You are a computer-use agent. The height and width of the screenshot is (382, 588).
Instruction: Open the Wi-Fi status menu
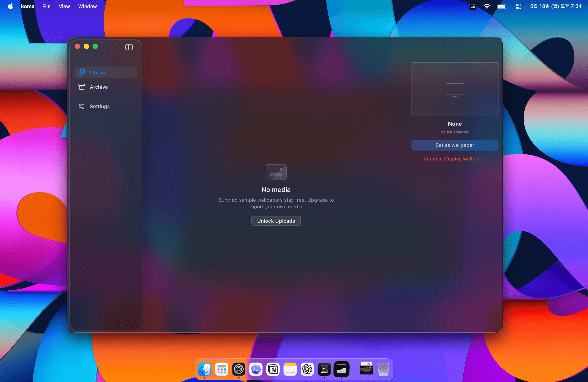(487, 6)
